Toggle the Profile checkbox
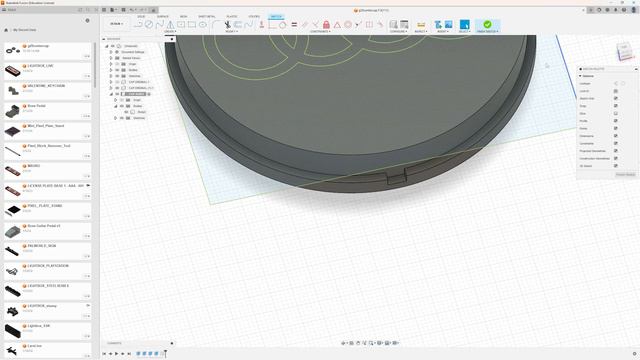 (616, 121)
